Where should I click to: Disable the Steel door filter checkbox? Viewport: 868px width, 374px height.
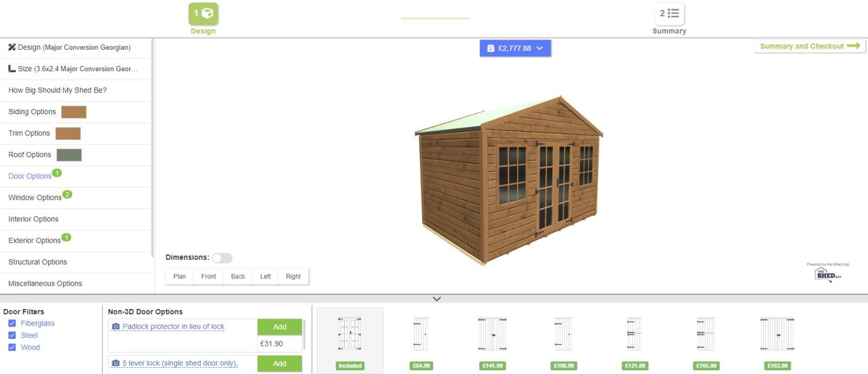(x=12, y=335)
